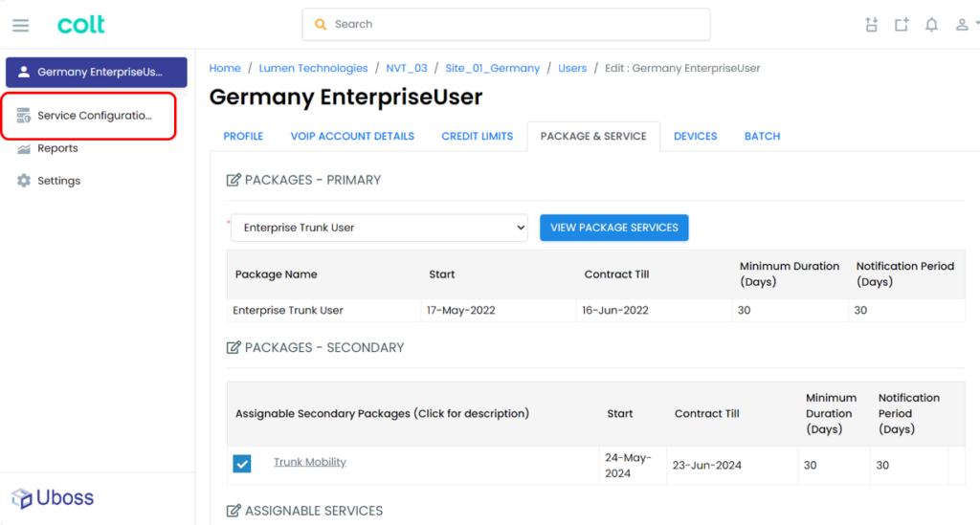Open the Enterprise Trunk User dropdown
Viewport: 980px width, 525px height.
[x=379, y=228]
